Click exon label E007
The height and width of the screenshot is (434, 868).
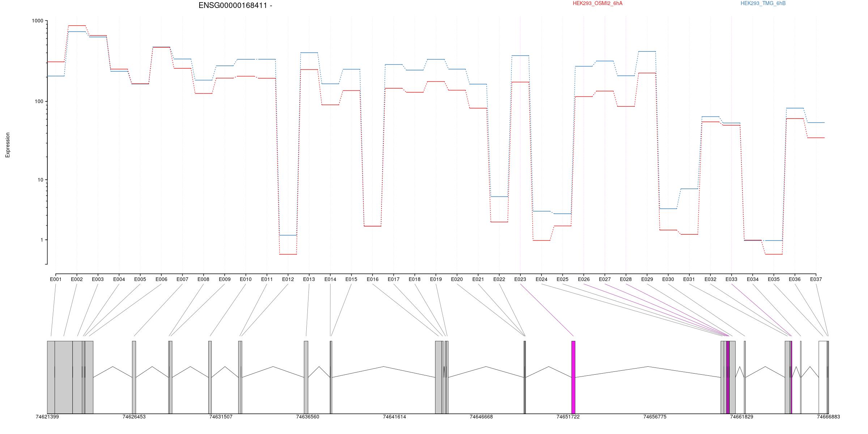(182, 279)
